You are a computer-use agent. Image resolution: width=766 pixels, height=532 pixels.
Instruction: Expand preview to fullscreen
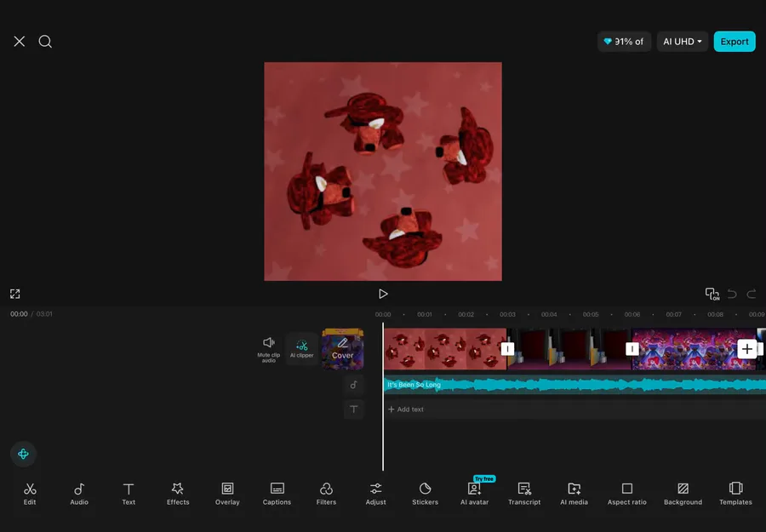15,294
